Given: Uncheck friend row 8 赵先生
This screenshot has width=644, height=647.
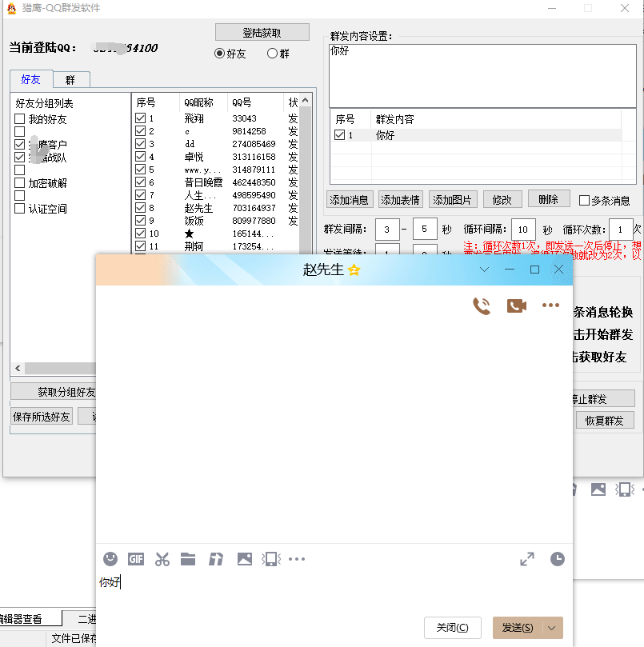Looking at the screenshot, I should click(140, 208).
